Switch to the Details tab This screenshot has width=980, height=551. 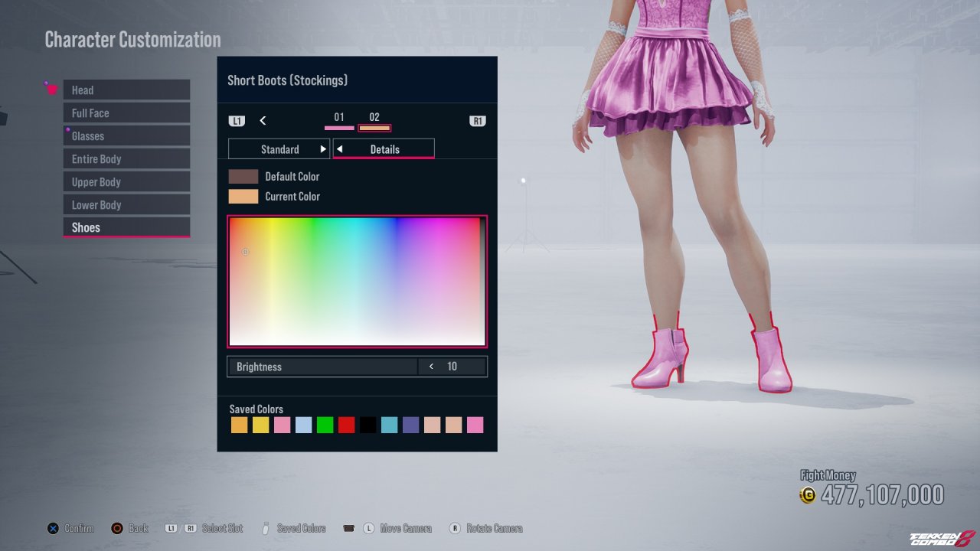click(384, 149)
